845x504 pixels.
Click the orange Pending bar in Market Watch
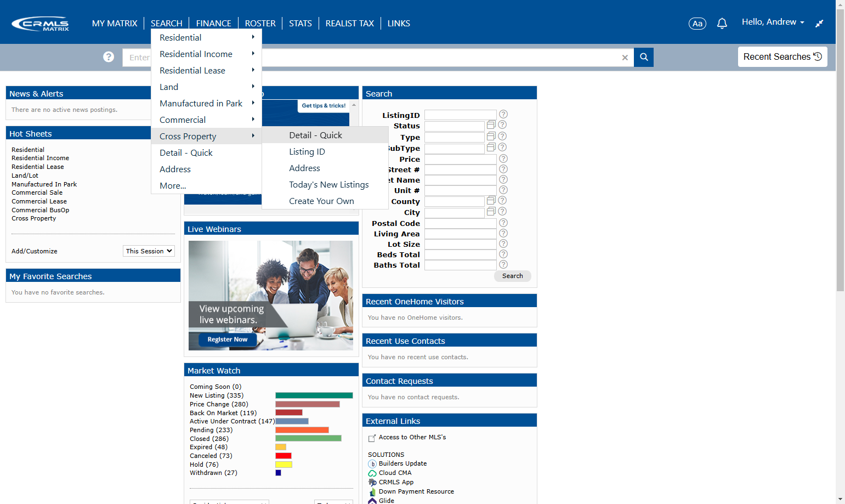tap(302, 430)
